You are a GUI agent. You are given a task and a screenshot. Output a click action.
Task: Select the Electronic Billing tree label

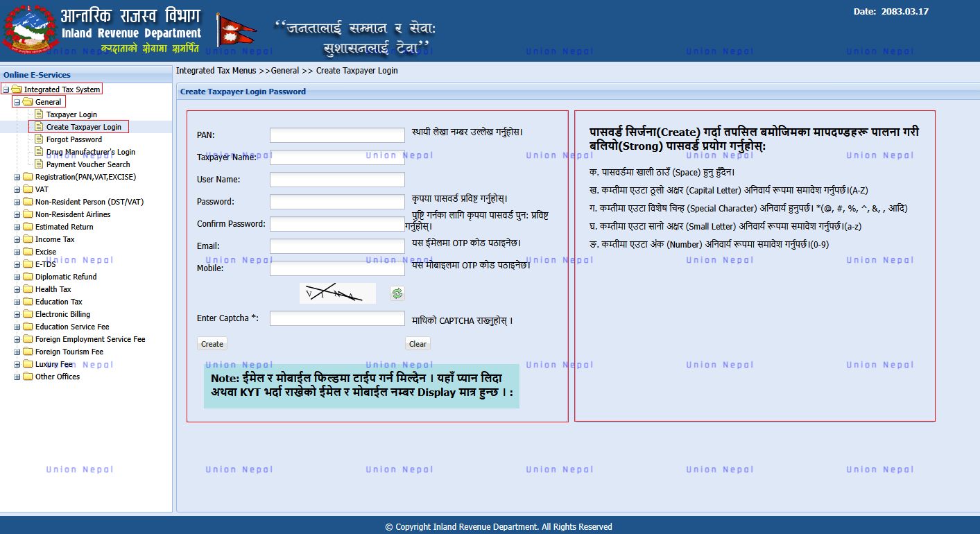62,314
